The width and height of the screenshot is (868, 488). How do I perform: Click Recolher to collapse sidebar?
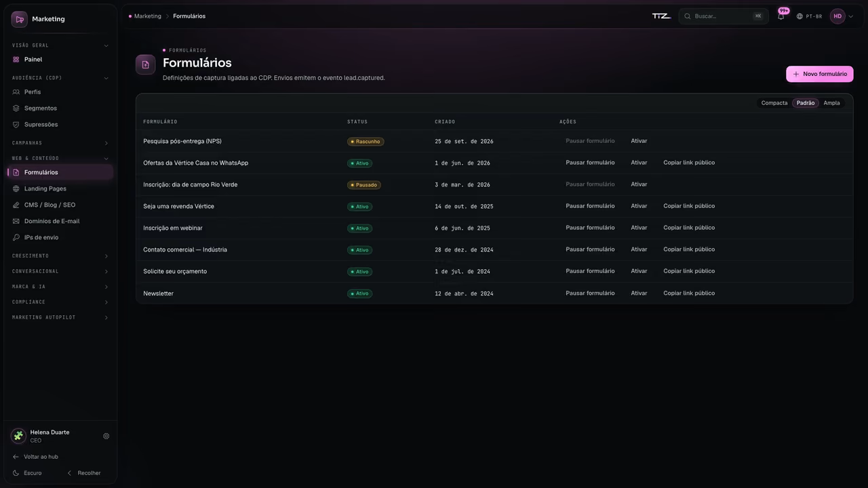pos(83,473)
